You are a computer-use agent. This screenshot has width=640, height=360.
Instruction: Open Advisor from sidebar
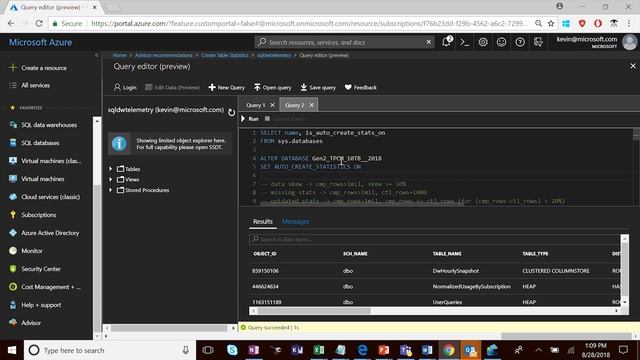25,322
